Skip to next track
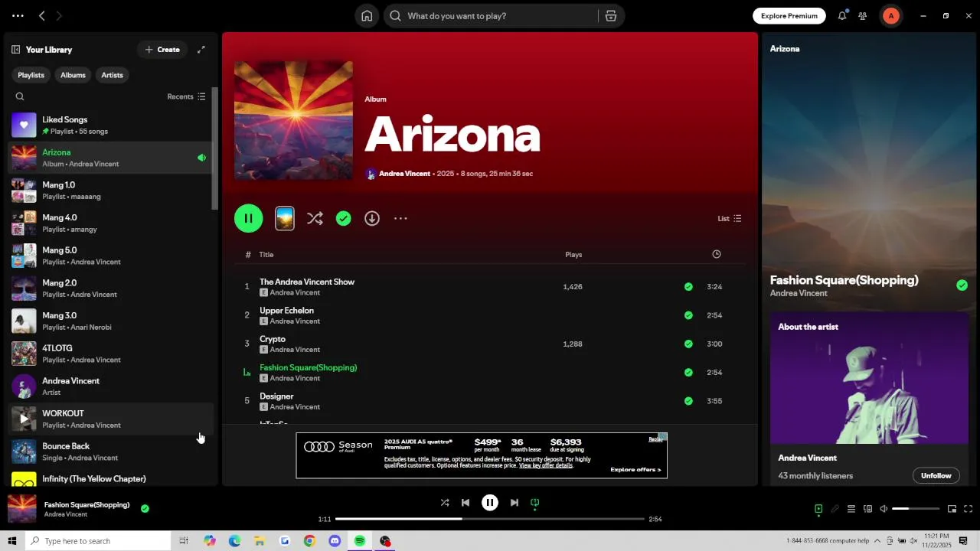Image resolution: width=980 pixels, height=551 pixels. coord(514,503)
